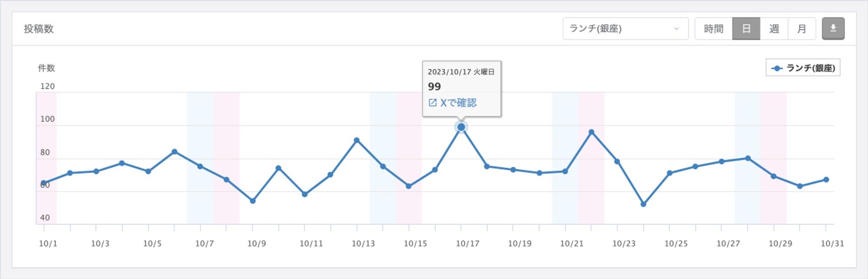Click the 件数 axis label
The height and width of the screenshot is (279, 868).
coord(46,68)
